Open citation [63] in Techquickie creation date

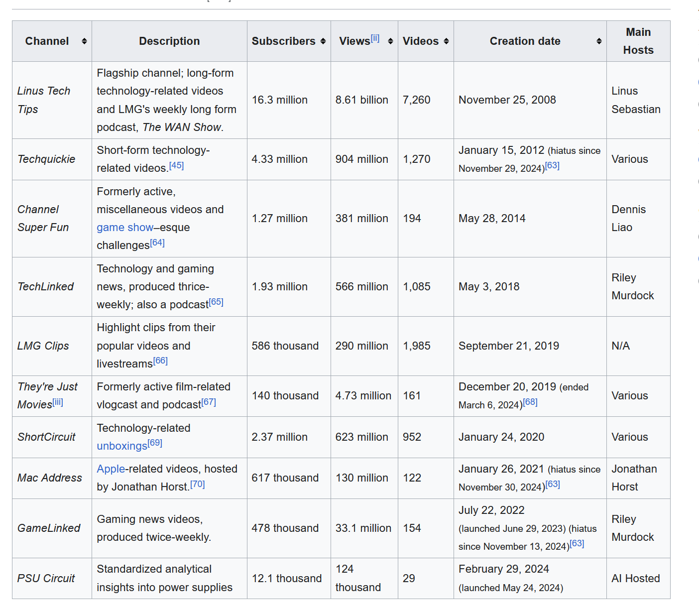click(552, 165)
